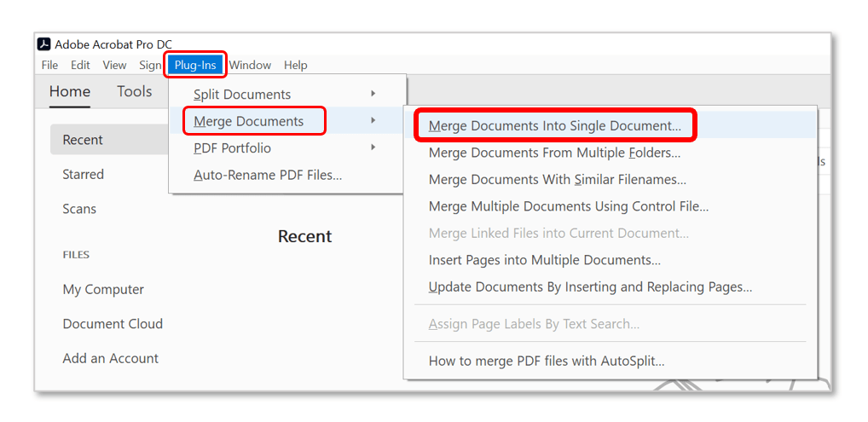Image resolution: width=868 pixels, height=422 pixels.
Task: Click the Adobe Acrobat logo icon in title bar
Action: (x=43, y=44)
